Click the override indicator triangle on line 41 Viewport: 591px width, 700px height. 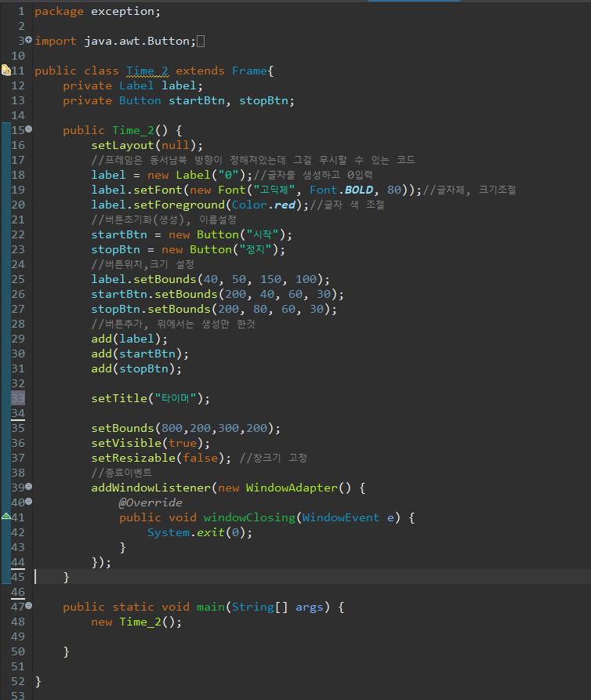point(5,516)
